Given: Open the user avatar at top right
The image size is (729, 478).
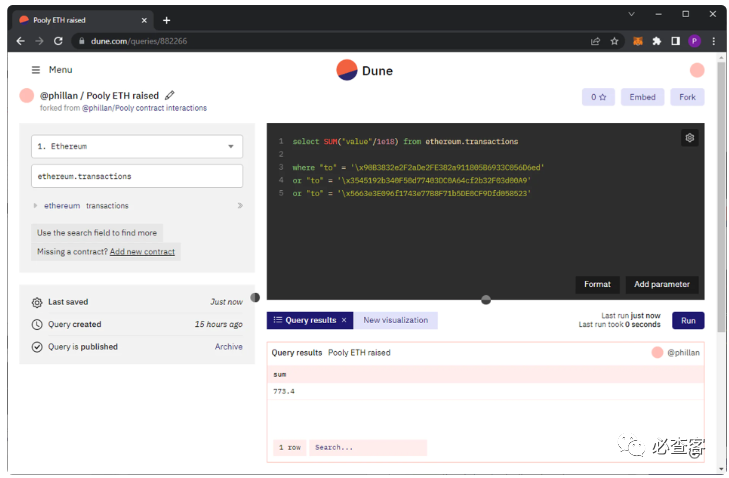Looking at the screenshot, I should pyautogui.click(x=696, y=70).
